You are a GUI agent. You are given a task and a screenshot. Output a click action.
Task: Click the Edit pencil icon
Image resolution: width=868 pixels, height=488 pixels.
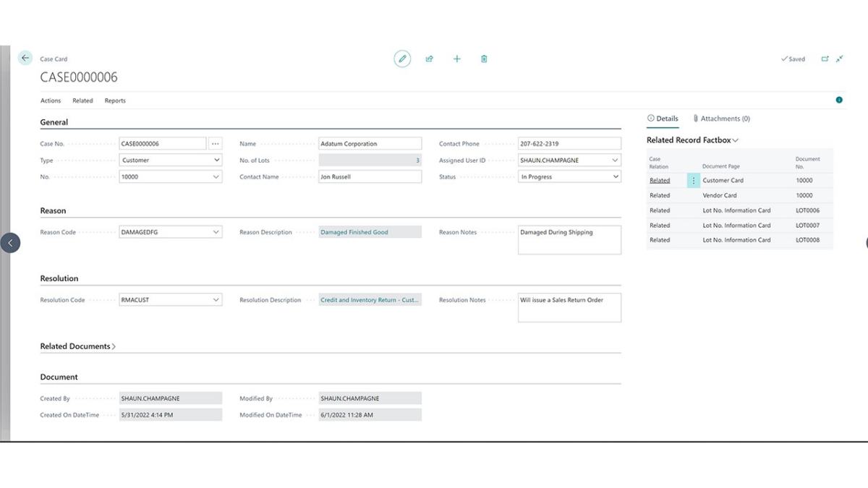coord(402,59)
